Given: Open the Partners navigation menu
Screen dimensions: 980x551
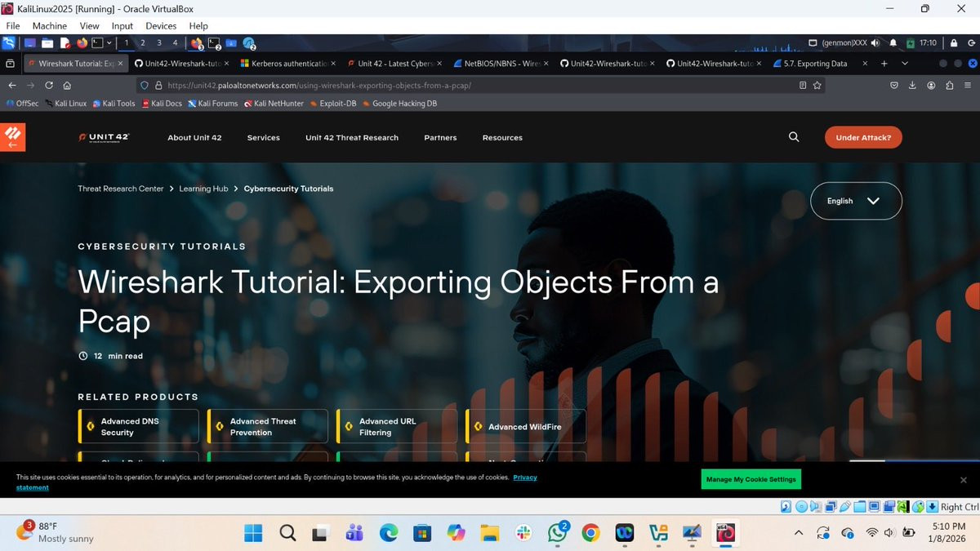Looking at the screenshot, I should click(x=440, y=138).
